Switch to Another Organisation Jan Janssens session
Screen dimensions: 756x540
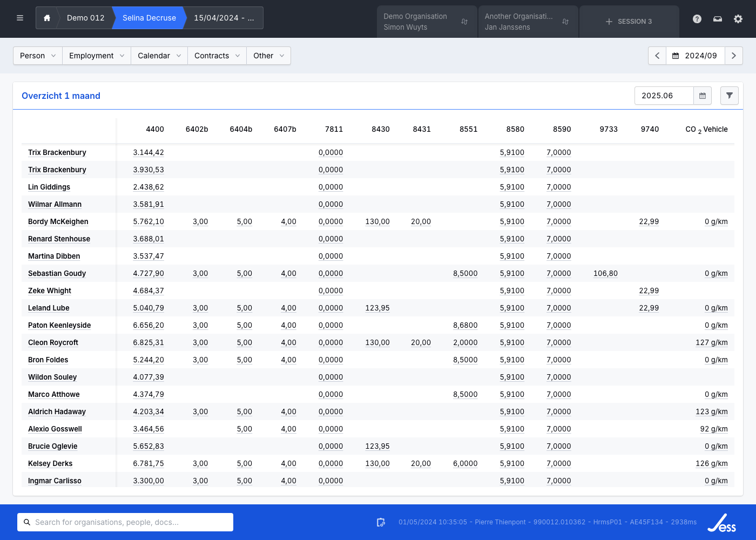[527, 22]
